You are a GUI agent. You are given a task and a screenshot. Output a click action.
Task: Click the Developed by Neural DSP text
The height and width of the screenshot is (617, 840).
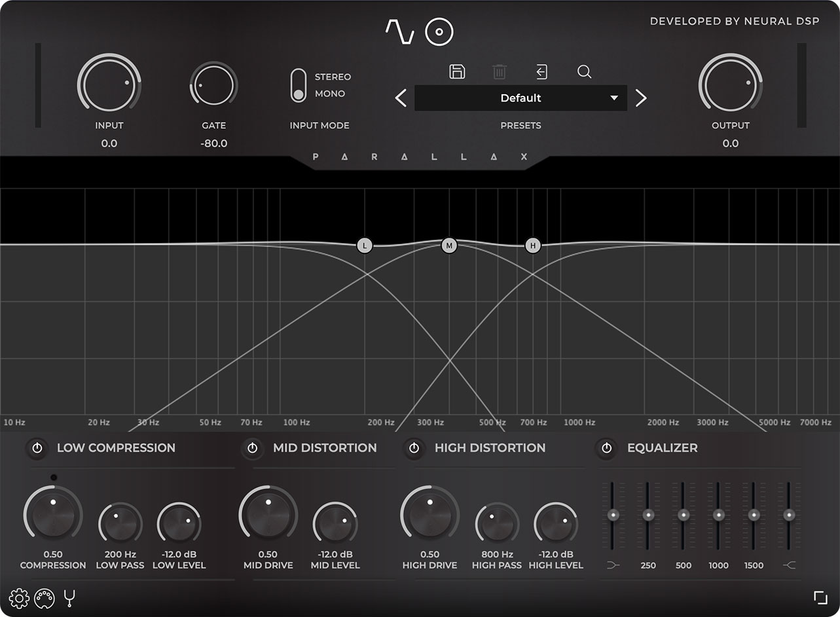735,22
